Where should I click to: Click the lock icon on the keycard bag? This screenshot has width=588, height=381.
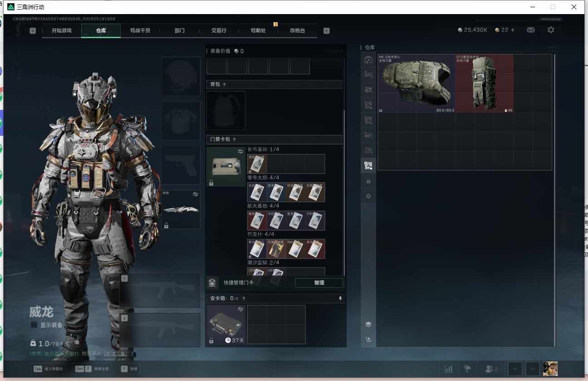tap(211, 183)
